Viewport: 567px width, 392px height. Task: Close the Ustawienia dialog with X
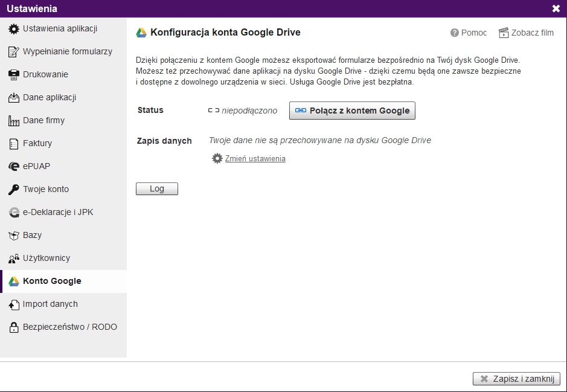pos(556,8)
